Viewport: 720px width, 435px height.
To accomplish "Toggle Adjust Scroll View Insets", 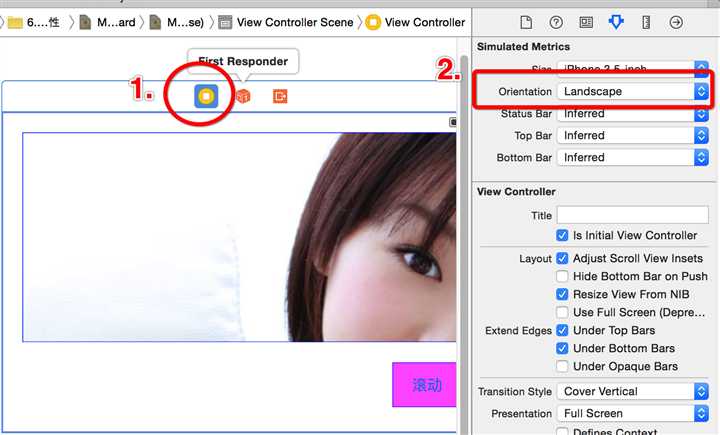I will pos(562,258).
